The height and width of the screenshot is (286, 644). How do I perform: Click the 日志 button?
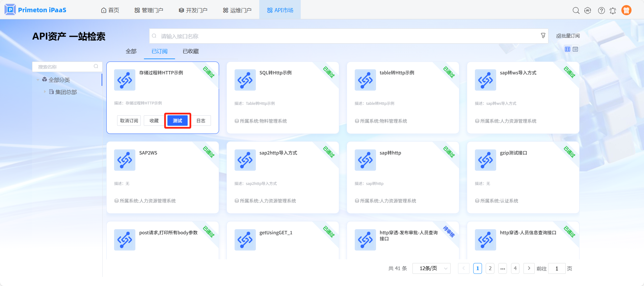coord(201,121)
